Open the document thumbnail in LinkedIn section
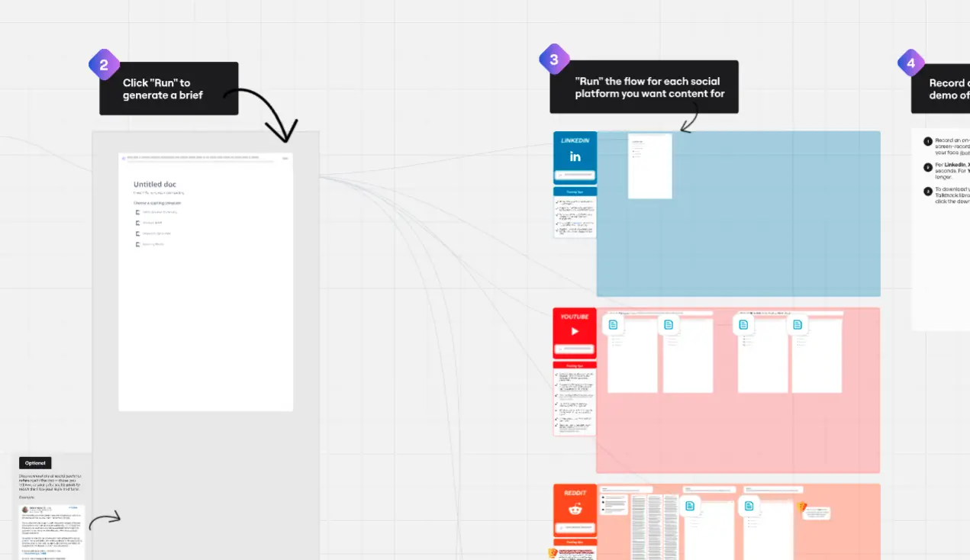Viewport: 970px width, 560px height. [649, 166]
